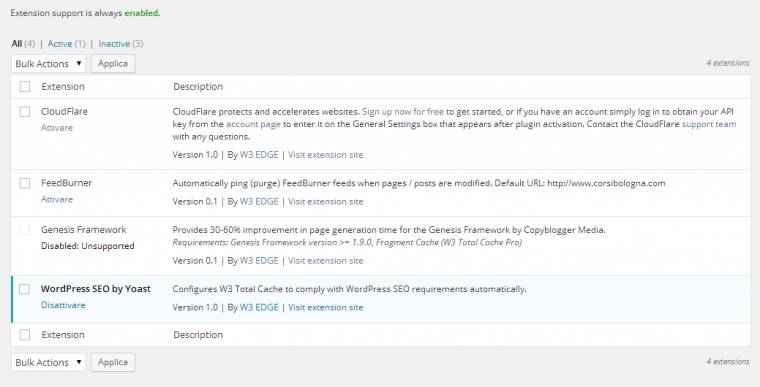Screen dimensions: 760x387
Task: Visit extension site for CloudFlare
Action: (x=326, y=155)
